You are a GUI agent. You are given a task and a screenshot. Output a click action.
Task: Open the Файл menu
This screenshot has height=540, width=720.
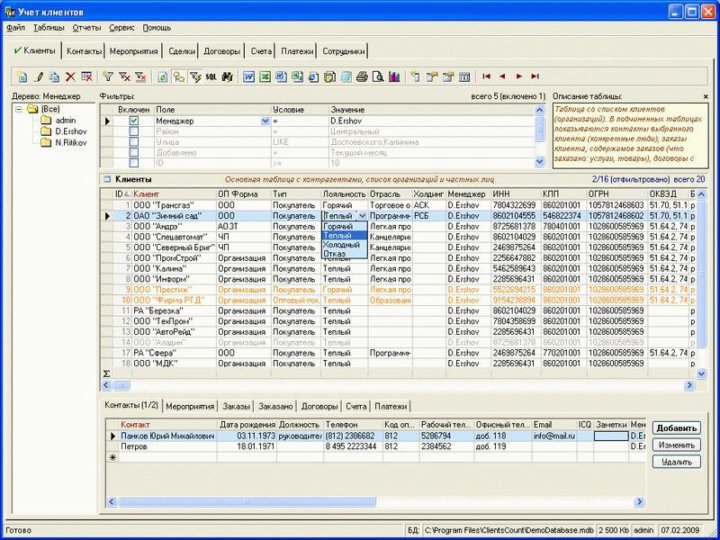click(16, 28)
